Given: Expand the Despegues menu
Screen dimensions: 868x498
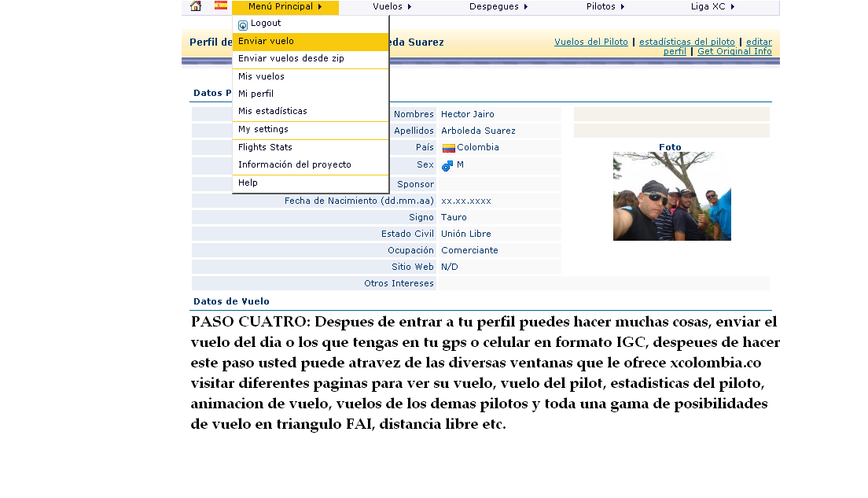Looking at the screenshot, I should (498, 6).
